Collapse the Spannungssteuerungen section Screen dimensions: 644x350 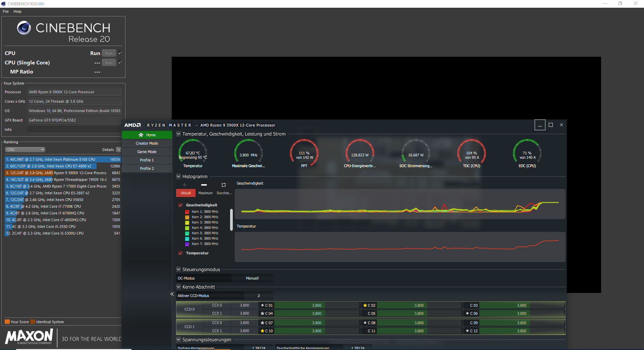click(x=179, y=340)
